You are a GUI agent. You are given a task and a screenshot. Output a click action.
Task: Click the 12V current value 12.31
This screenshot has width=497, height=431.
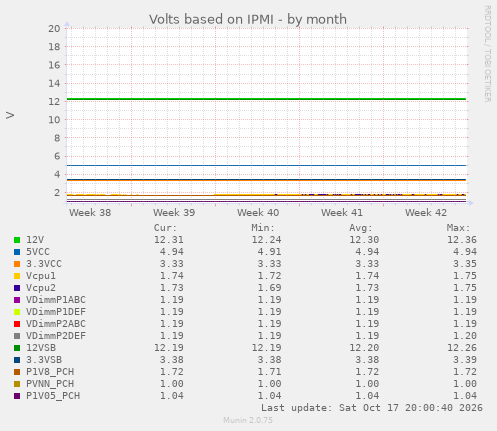point(169,240)
